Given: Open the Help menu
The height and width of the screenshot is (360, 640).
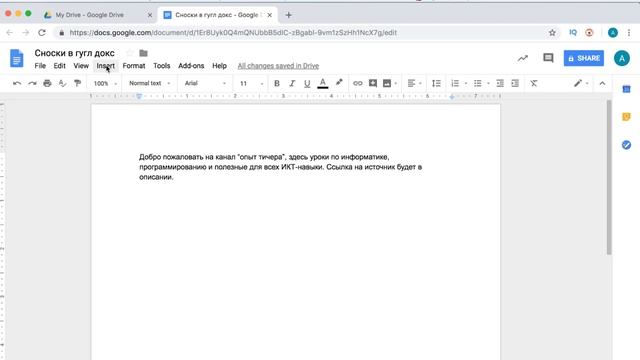Looking at the screenshot, I should pyautogui.click(x=219, y=66).
